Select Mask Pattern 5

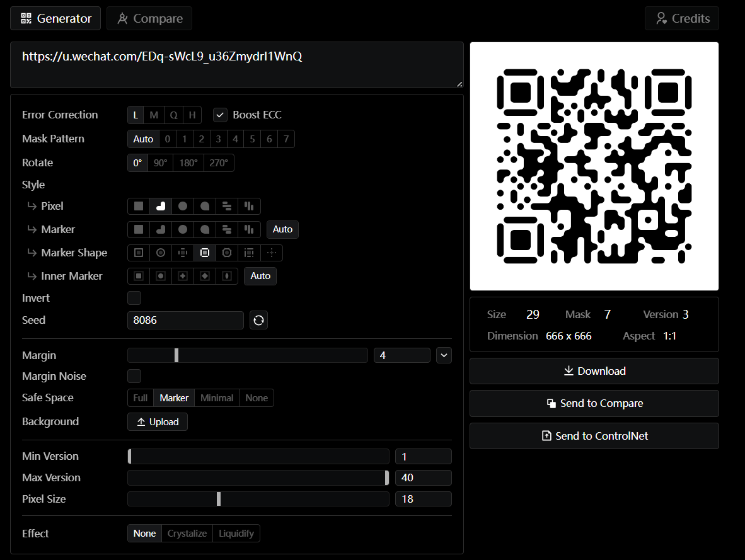(x=252, y=139)
